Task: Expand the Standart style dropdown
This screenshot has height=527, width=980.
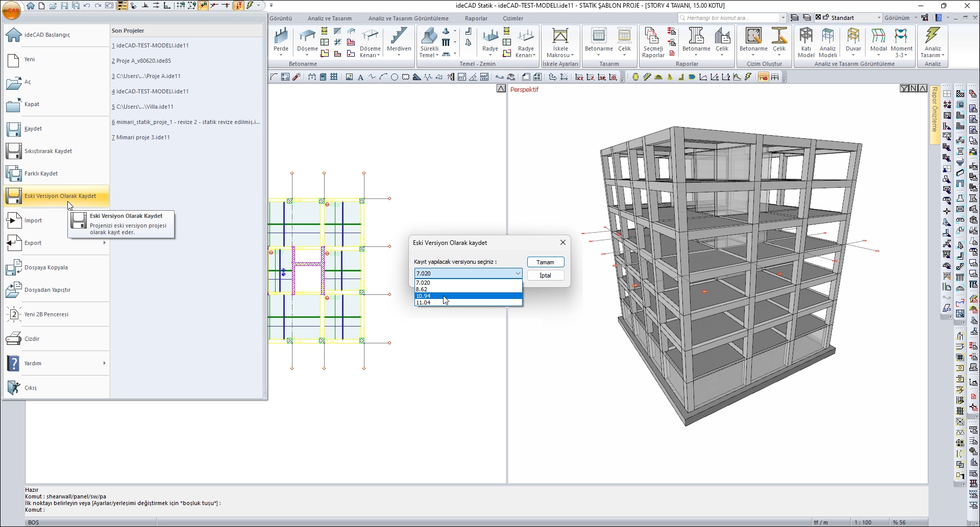Action: 879,18
